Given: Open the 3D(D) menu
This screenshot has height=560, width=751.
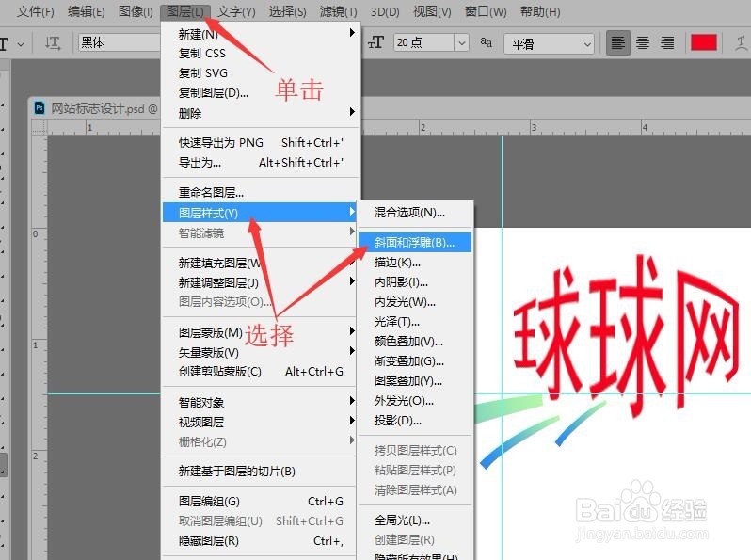Looking at the screenshot, I should point(385,11).
